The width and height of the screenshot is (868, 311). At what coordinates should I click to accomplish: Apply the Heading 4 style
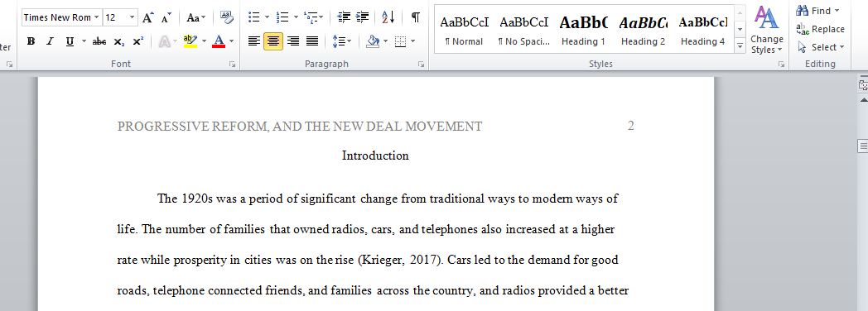click(x=703, y=31)
